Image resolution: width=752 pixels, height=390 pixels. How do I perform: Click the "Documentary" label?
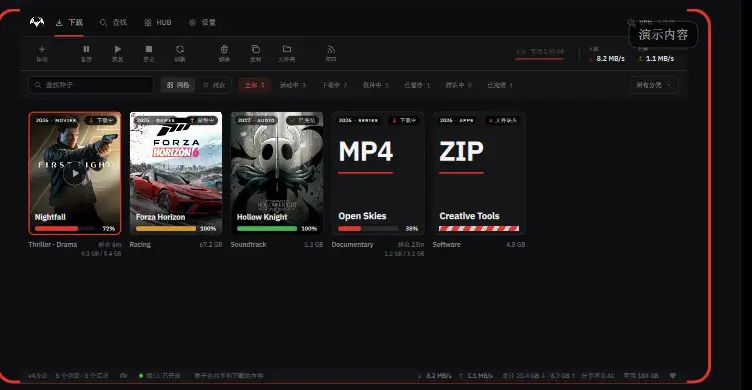pos(352,245)
